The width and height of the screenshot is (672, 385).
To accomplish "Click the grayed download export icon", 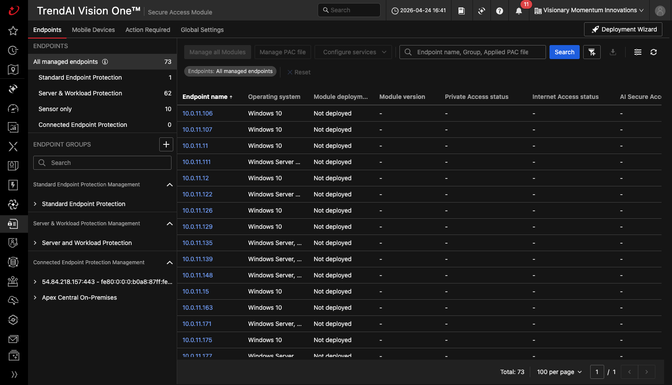I will (613, 52).
